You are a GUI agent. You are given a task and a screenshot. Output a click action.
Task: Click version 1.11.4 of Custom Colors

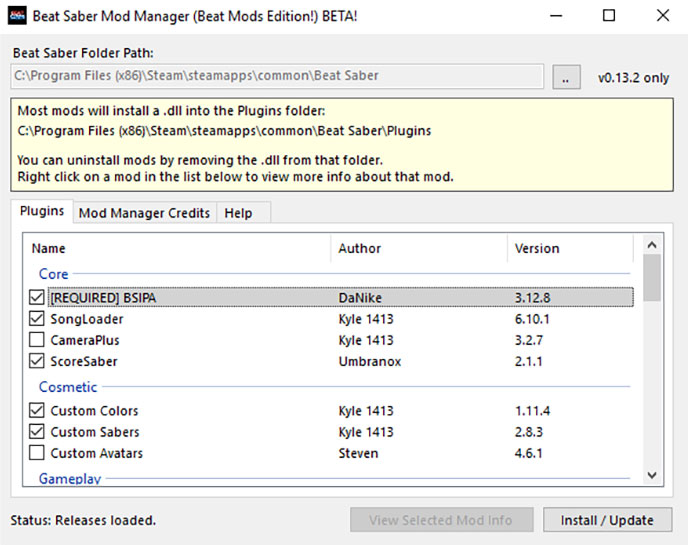click(532, 411)
